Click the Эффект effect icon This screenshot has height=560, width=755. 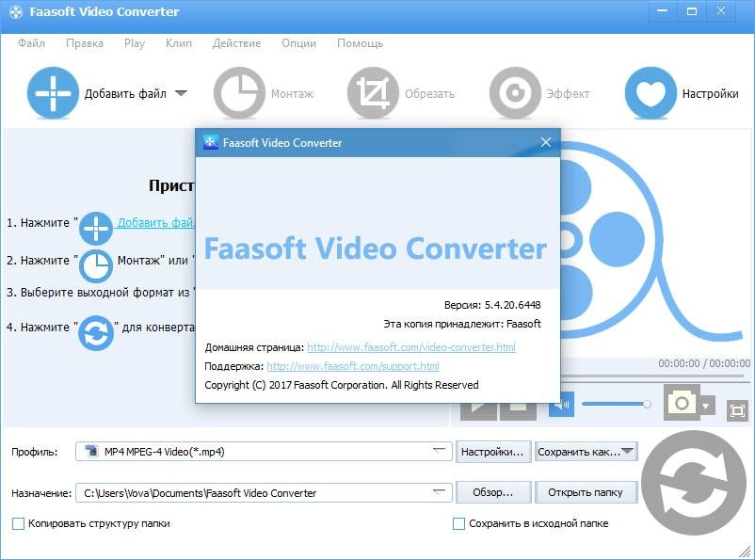[515, 93]
